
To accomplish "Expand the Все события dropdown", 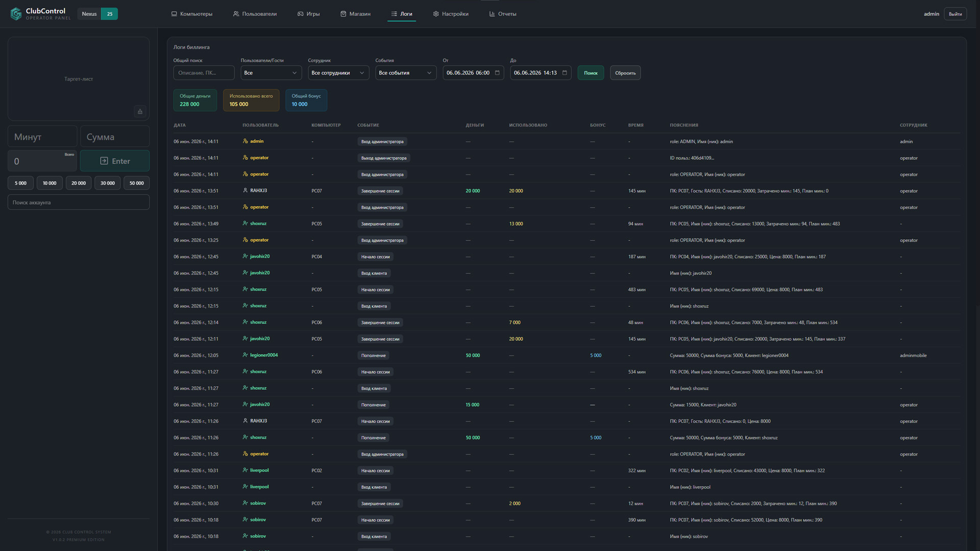I will 406,73.
